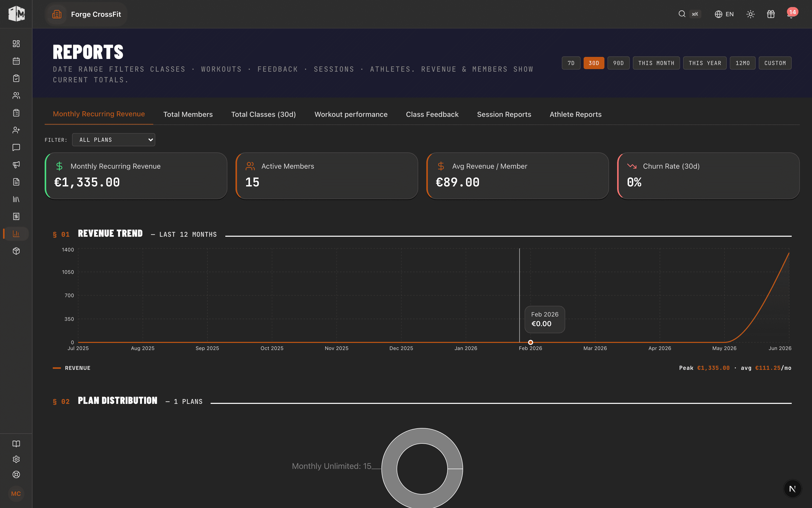The height and width of the screenshot is (508, 812).
Task: Open the receipt dollar billing sidebar icon
Action: 16,216
